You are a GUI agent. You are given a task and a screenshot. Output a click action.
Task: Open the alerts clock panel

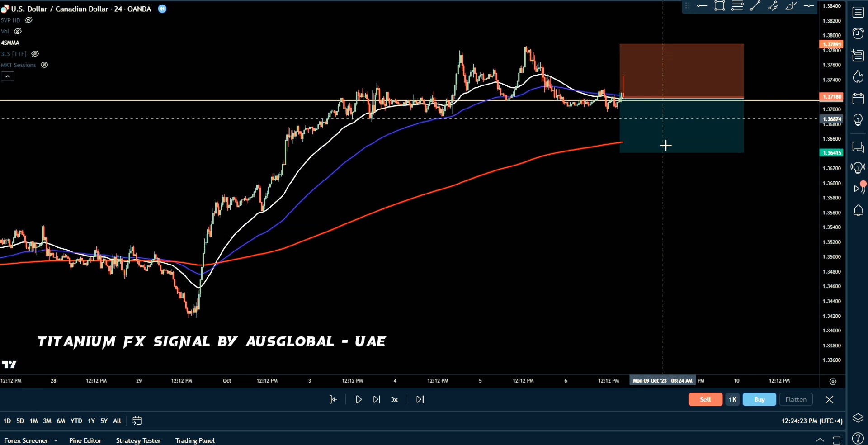click(x=858, y=33)
